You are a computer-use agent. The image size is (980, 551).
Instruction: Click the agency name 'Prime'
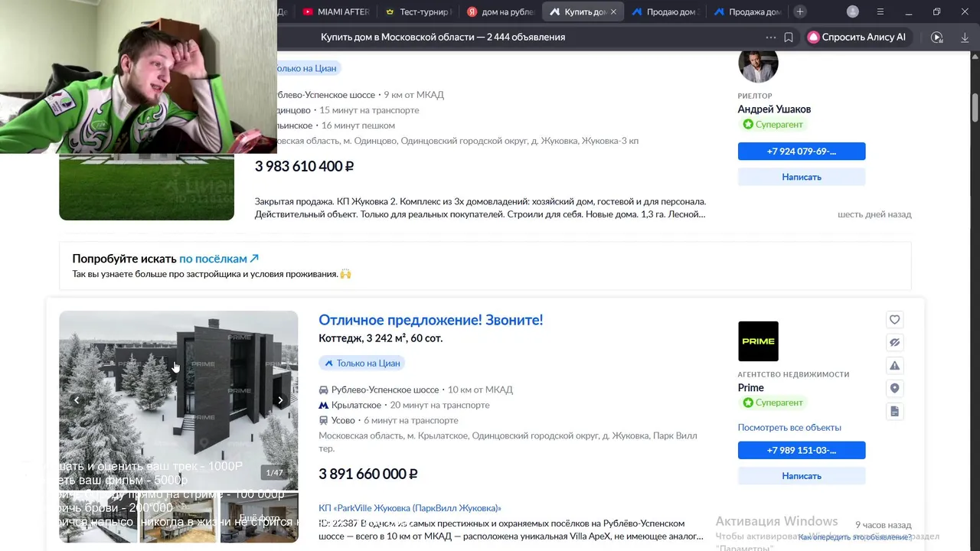pyautogui.click(x=751, y=388)
